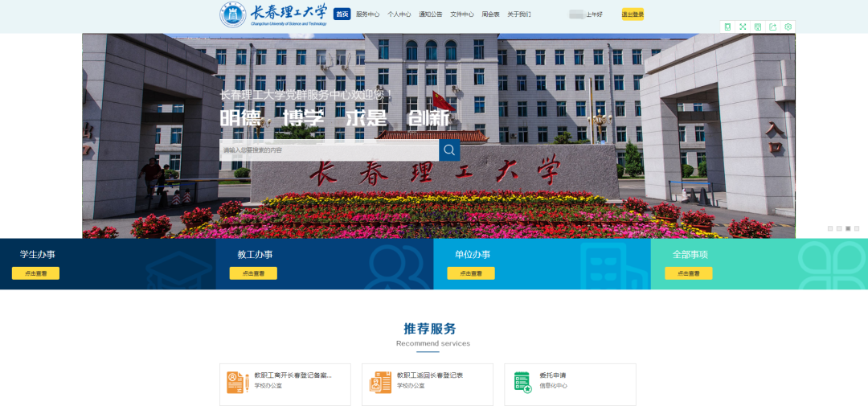Focus the search input field on banner

[330, 150]
